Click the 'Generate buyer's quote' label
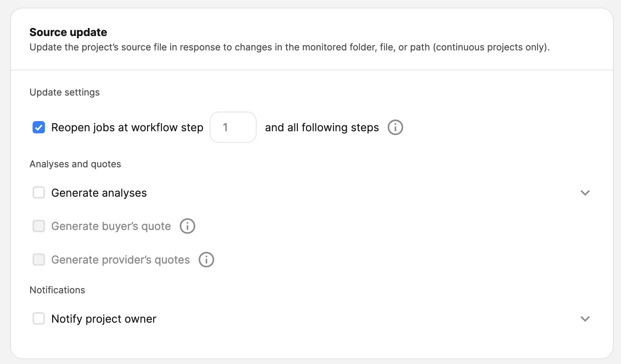621x364 pixels. pyautogui.click(x=111, y=226)
